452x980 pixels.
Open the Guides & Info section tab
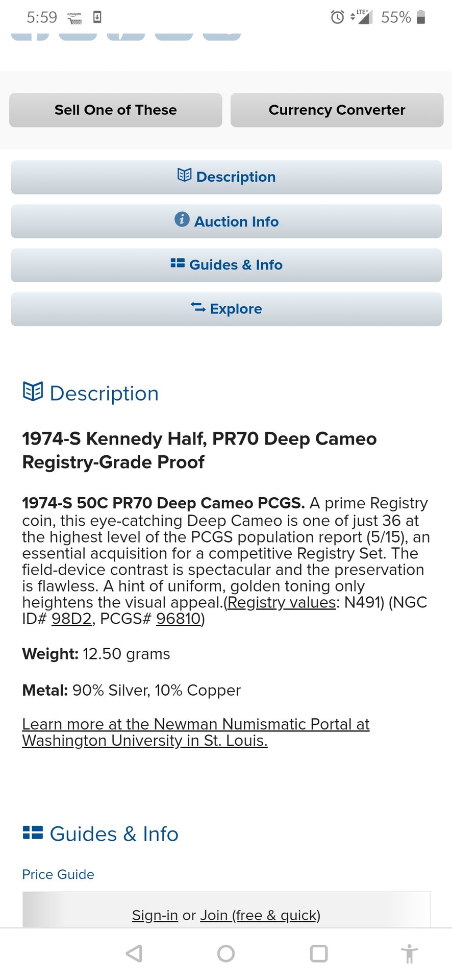point(226,265)
